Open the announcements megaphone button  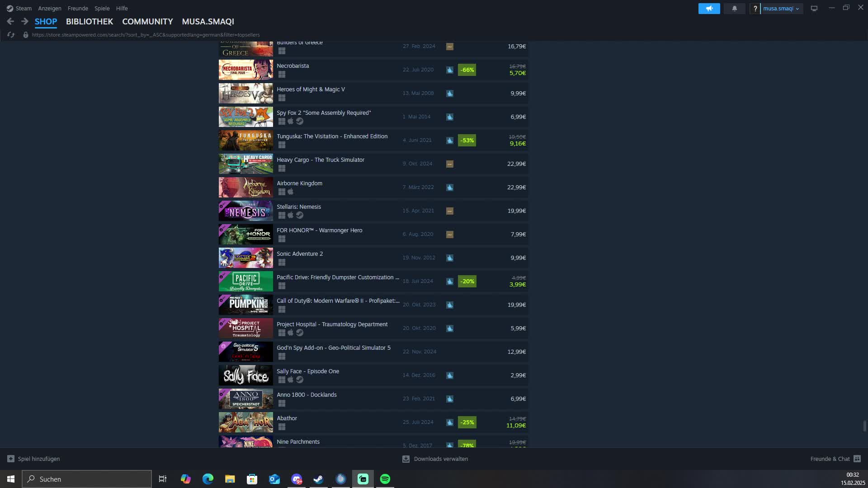709,9
